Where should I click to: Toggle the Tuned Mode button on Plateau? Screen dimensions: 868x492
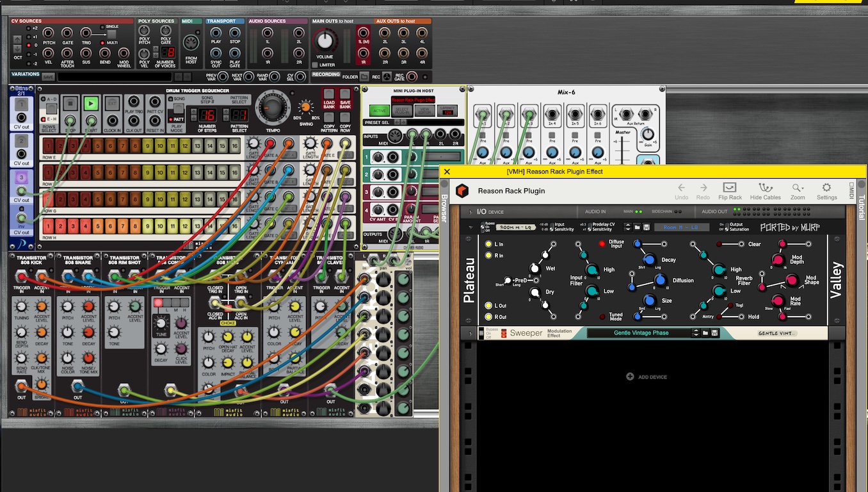[x=602, y=317]
